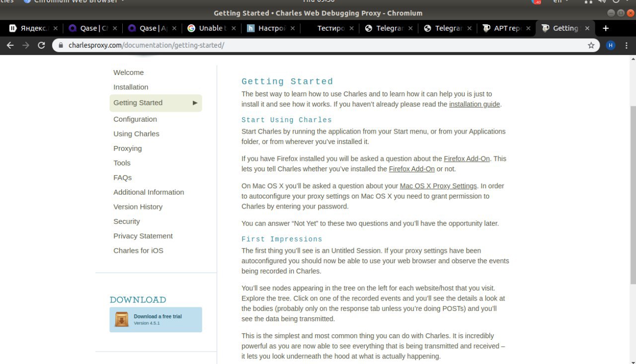
Task: Open Version History in sidebar
Action: click(x=138, y=207)
